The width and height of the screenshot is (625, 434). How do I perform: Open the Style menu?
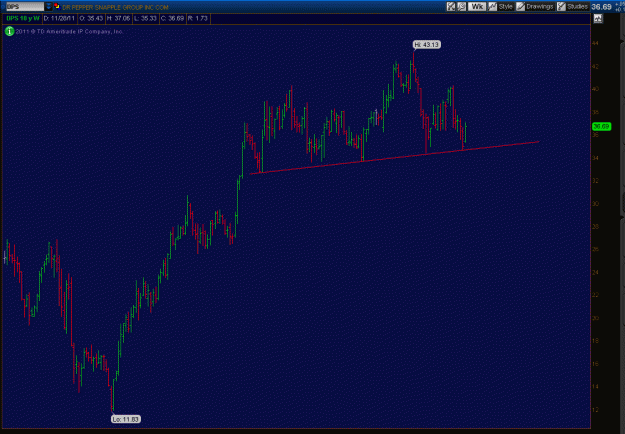pyautogui.click(x=505, y=7)
